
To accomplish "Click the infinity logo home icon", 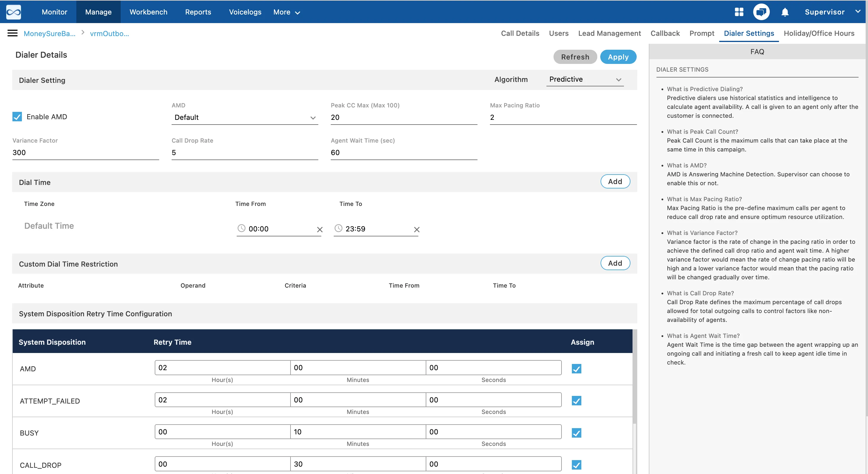I will 14,12.
